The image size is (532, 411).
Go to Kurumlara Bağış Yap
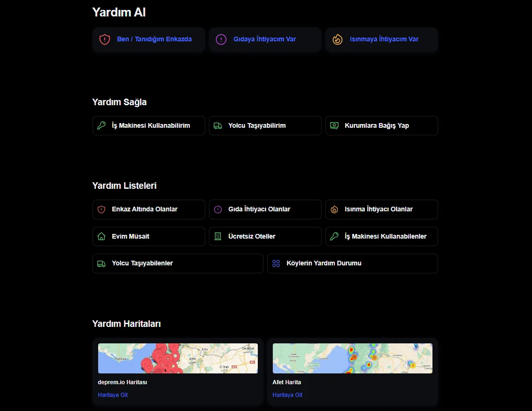coord(382,125)
